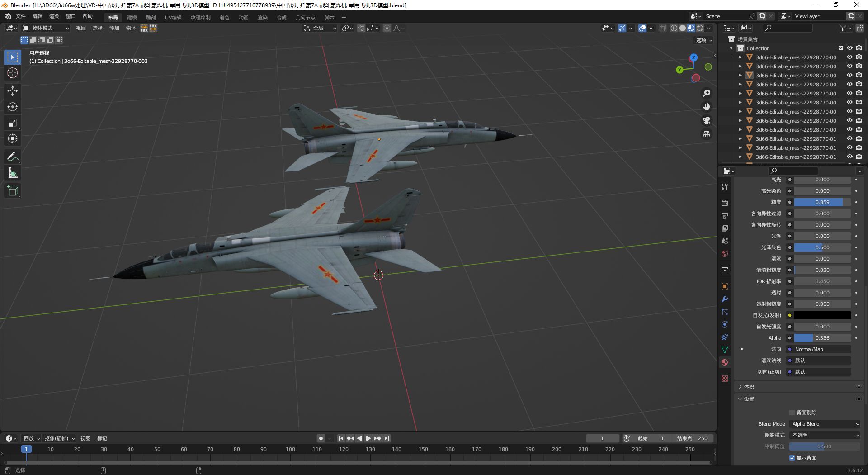Screen dimensions: 868x475
Task: Open the Texture properties checker tab
Action: (725, 379)
